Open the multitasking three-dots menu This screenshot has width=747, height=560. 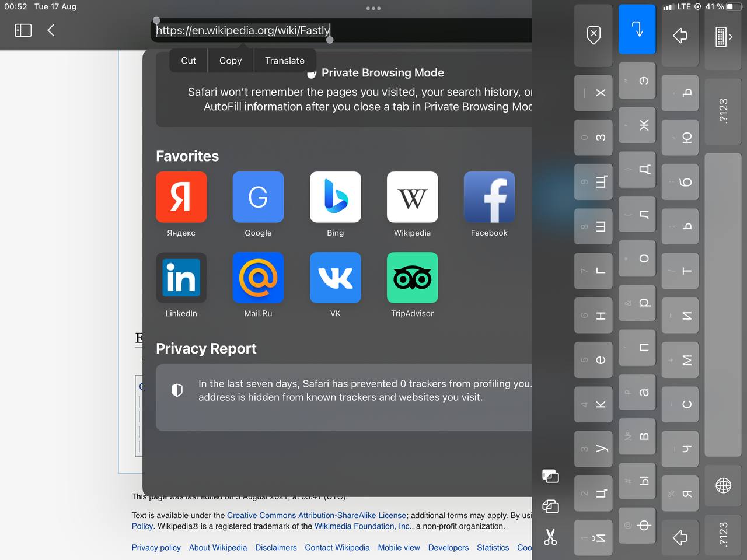pyautogui.click(x=373, y=8)
